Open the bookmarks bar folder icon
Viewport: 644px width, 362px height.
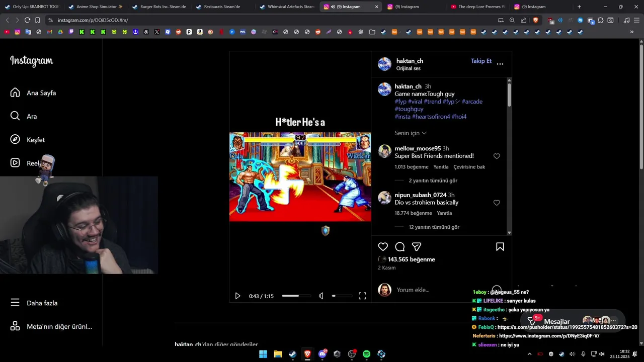pos(372,32)
